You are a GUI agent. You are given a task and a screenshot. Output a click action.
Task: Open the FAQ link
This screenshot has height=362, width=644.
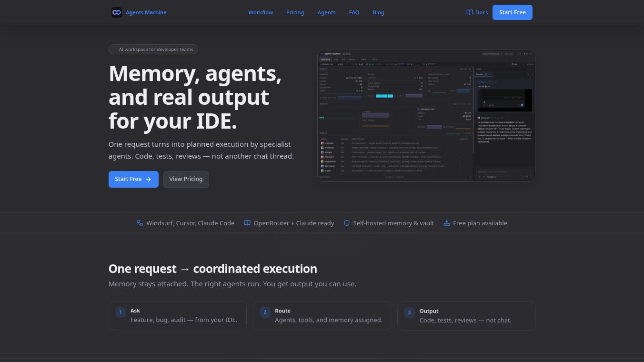(354, 12)
